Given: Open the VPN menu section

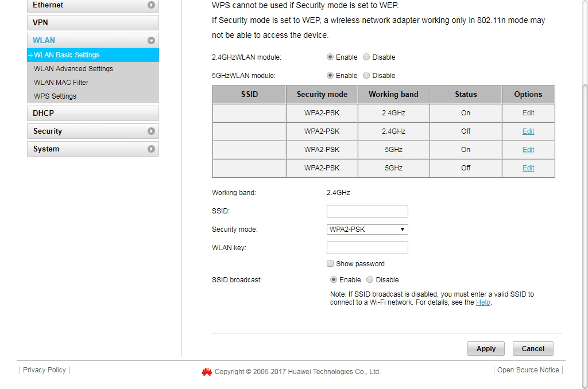Looking at the screenshot, I should 92,23.
